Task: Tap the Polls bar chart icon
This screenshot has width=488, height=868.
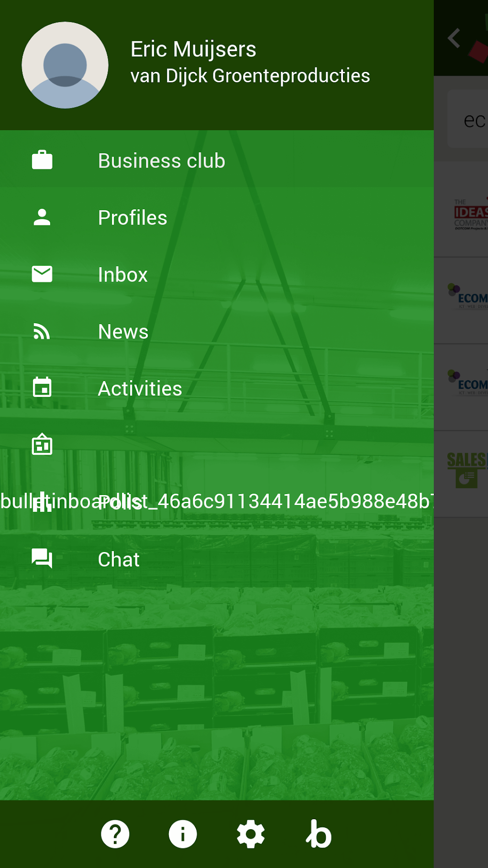Action: click(42, 502)
